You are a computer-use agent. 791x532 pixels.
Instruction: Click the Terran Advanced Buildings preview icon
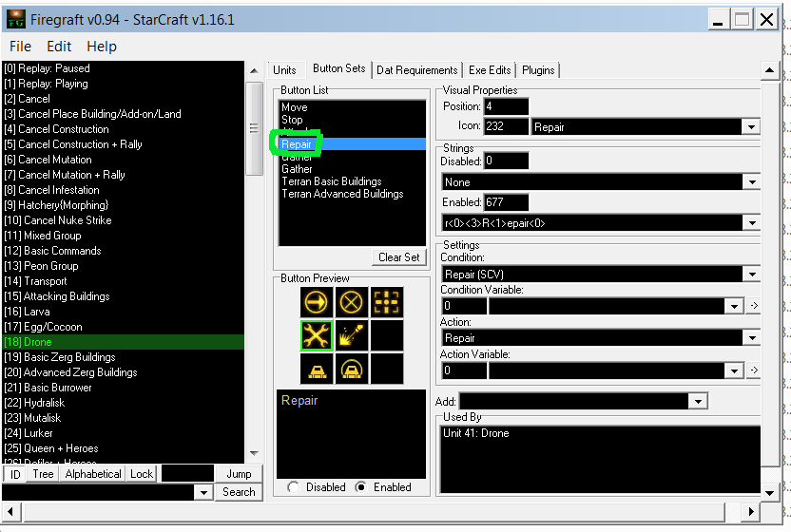pyautogui.click(x=352, y=369)
